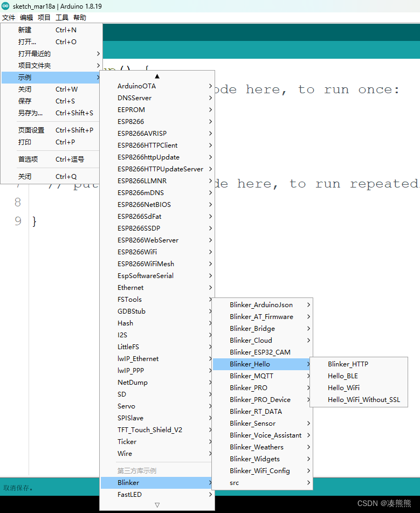The width and height of the screenshot is (420, 513).
Task: Open Blinker_ArduinoJson submenu
Action: pyautogui.click(x=262, y=305)
